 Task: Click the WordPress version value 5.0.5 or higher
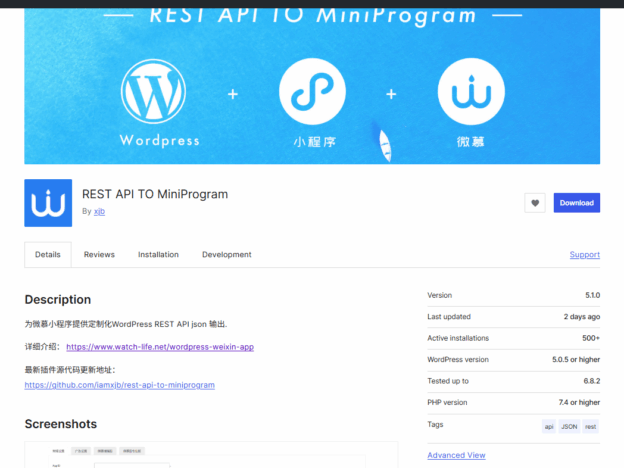[576, 360]
